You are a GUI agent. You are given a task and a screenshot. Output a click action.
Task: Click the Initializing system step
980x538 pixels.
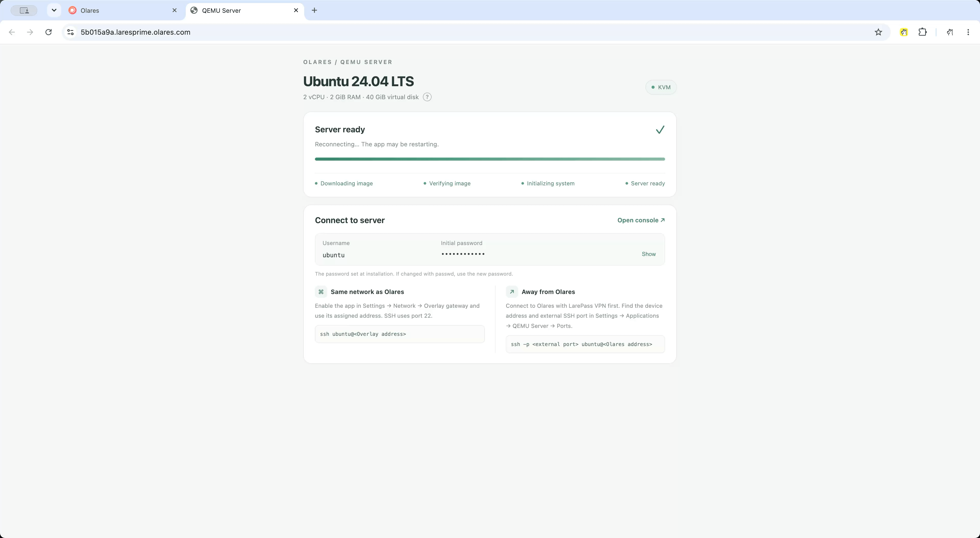(548, 183)
